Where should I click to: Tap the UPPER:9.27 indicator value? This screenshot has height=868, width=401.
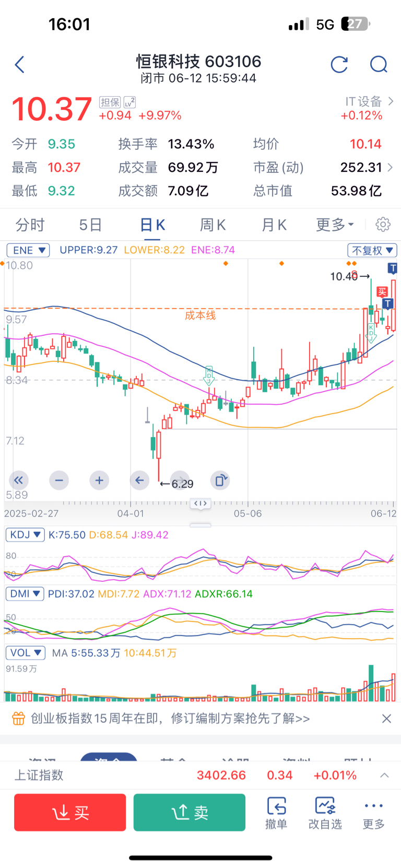[89, 250]
